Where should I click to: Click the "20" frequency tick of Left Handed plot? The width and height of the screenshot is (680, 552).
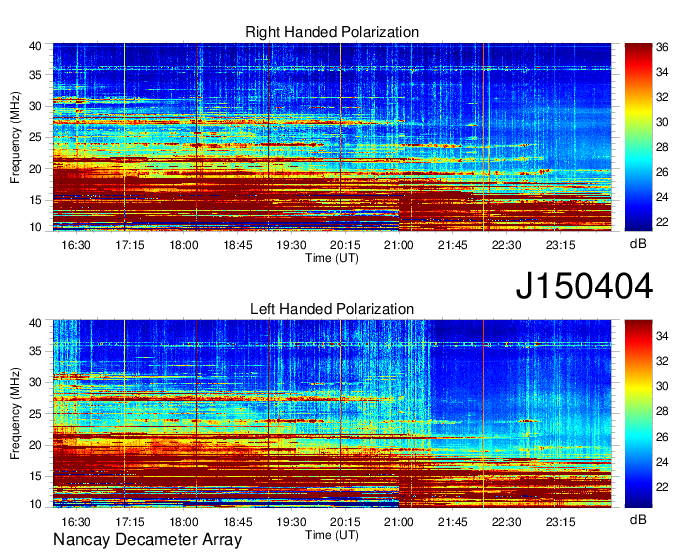[x=36, y=445]
